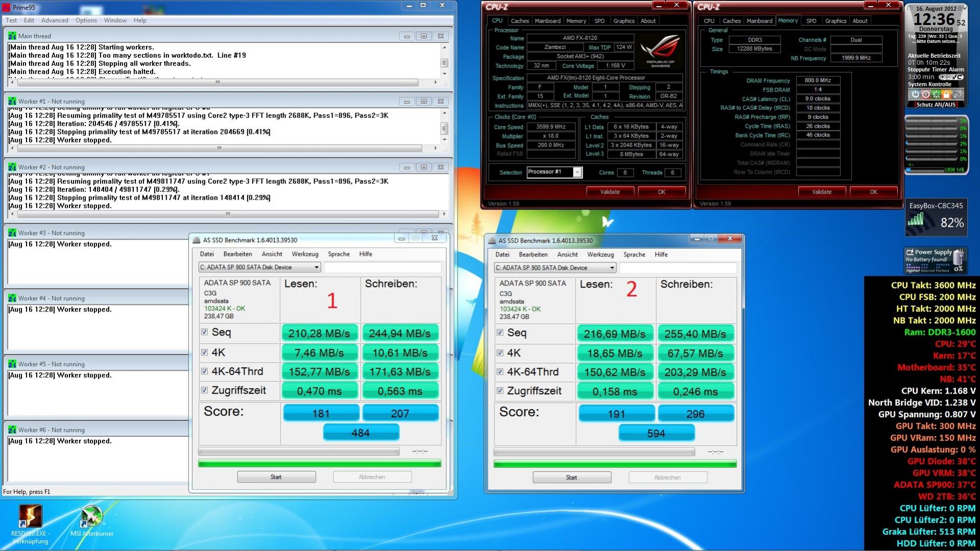The width and height of the screenshot is (980, 551).
Task: Open Sprache menu in the right AS SSD window
Action: click(x=634, y=254)
